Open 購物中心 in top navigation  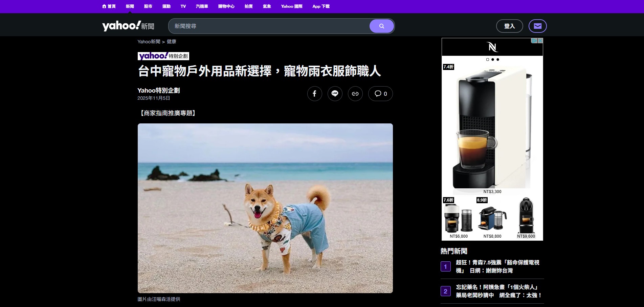pos(226,6)
